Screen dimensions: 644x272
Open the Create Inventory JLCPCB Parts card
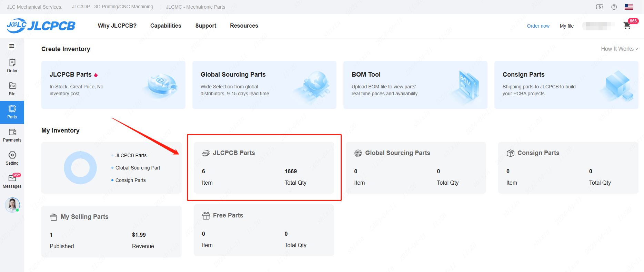[x=113, y=85]
